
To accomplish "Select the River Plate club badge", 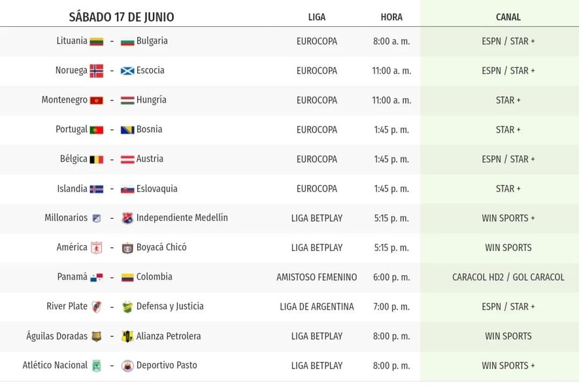I will [x=96, y=306].
